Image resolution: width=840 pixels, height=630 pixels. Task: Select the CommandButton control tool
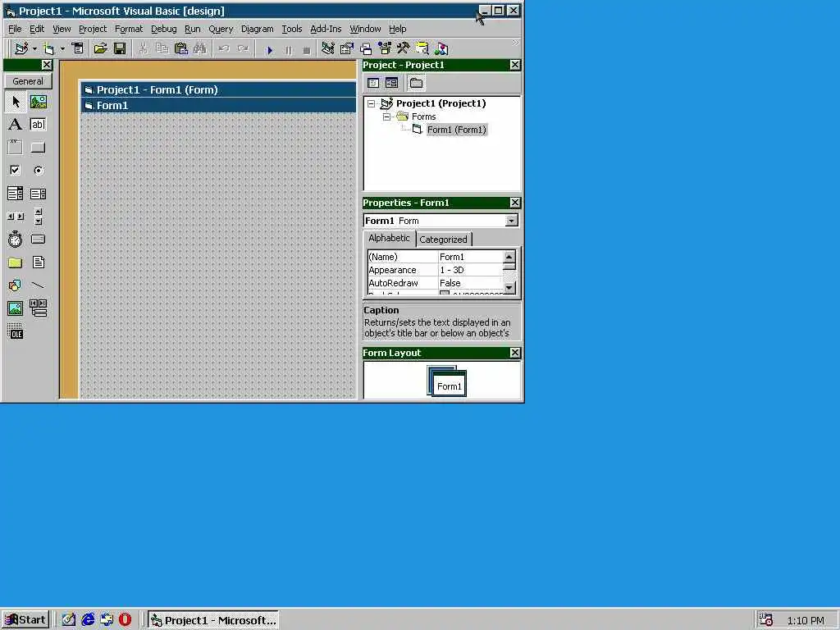[x=38, y=148]
